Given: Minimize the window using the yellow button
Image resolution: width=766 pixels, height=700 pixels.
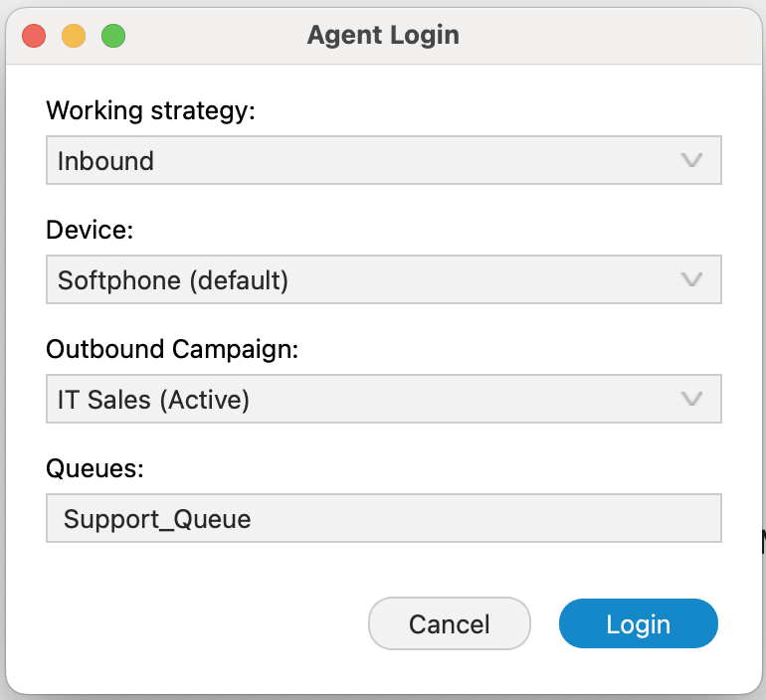Looking at the screenshot, I should pyautogui.click(x=74, y=36).
